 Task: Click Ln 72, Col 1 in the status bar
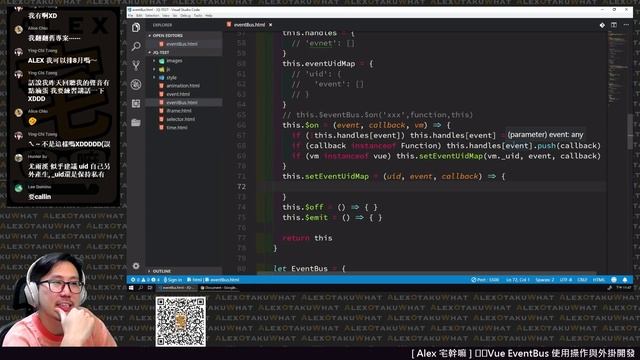point(518,280)
